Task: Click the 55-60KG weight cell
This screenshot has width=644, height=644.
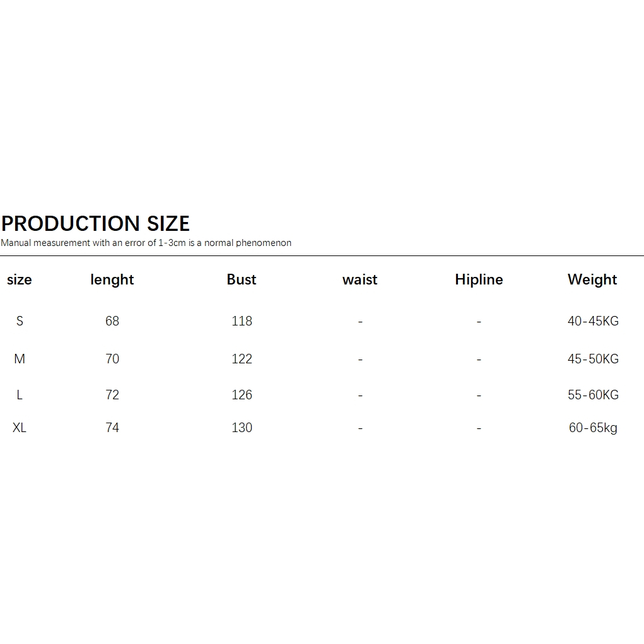Action: click(x=593, y=395)
